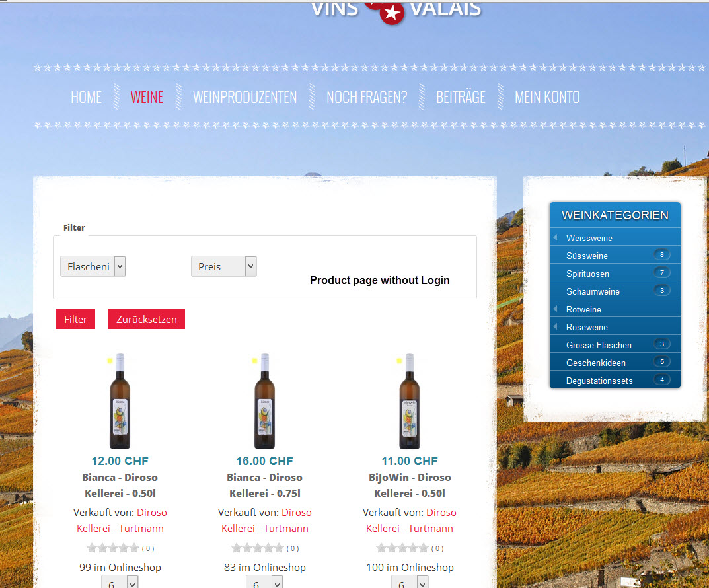Expand the Roseweine category arrow

click(x=555, y=326)
